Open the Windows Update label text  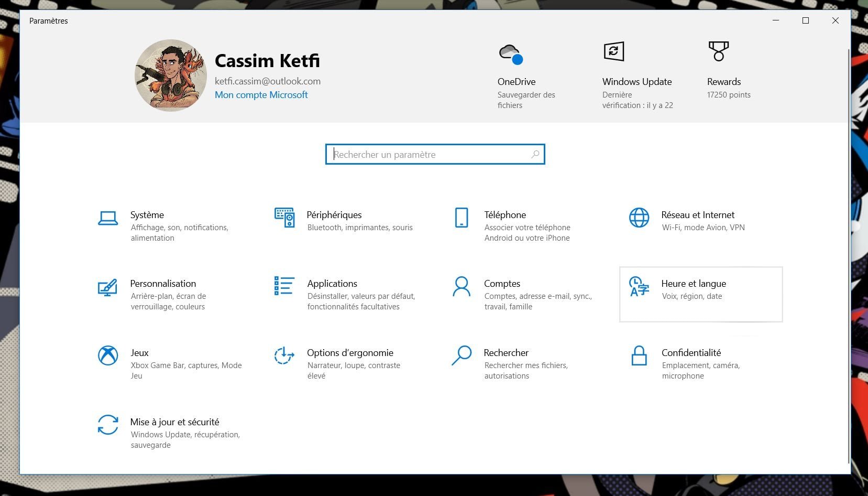coord(637,82)
